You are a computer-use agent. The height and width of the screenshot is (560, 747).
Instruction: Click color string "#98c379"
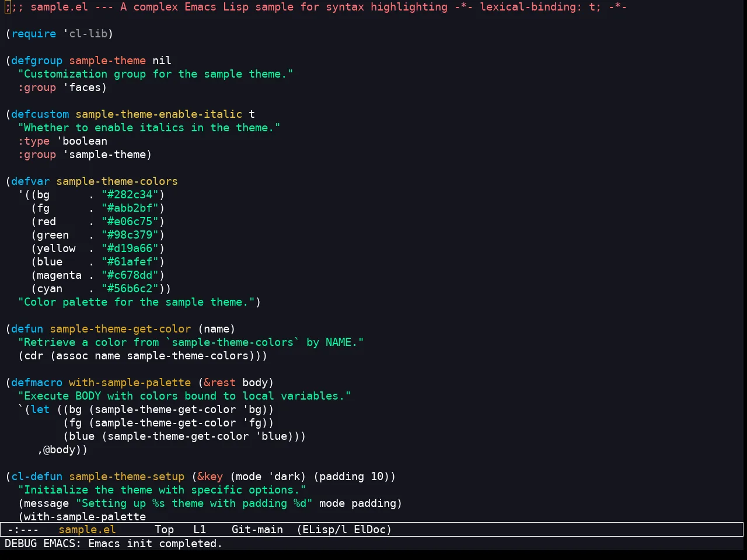point(130,235)
